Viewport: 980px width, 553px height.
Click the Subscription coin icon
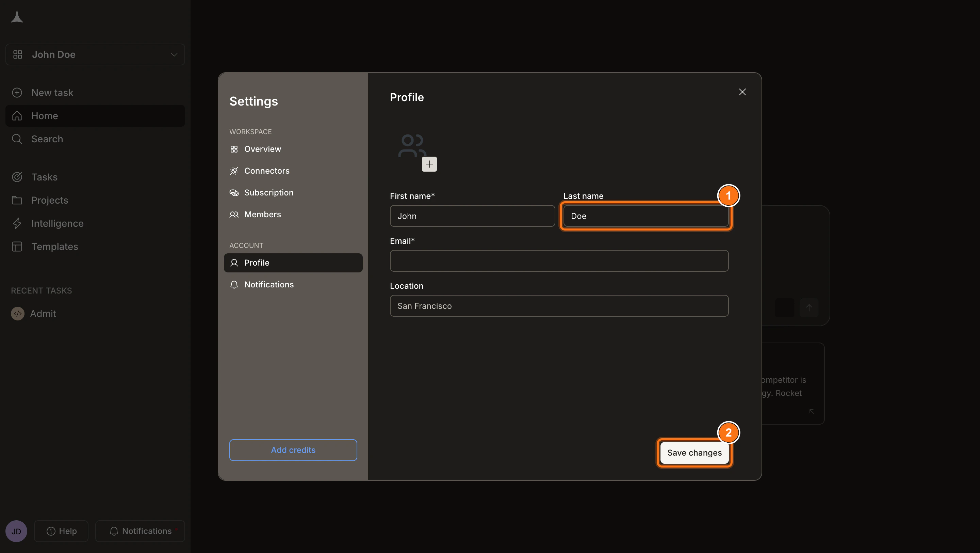234,193
